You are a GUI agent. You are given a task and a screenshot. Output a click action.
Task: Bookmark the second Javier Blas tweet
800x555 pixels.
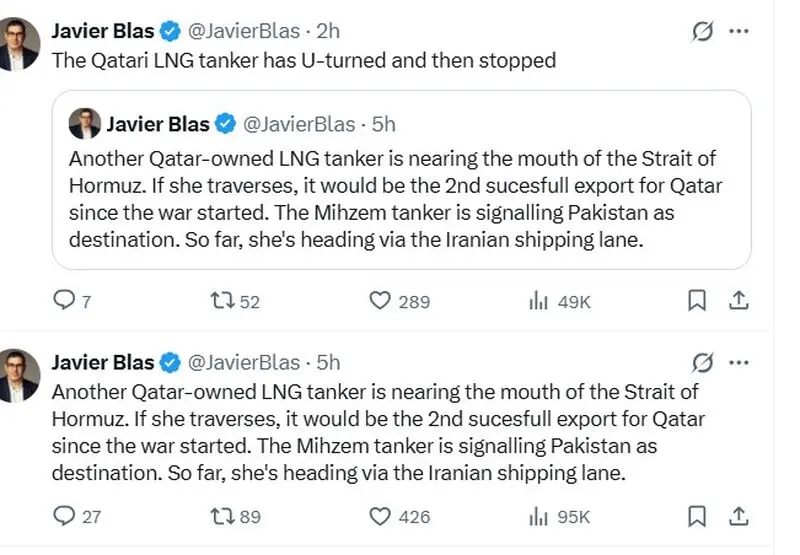point(697,516)
